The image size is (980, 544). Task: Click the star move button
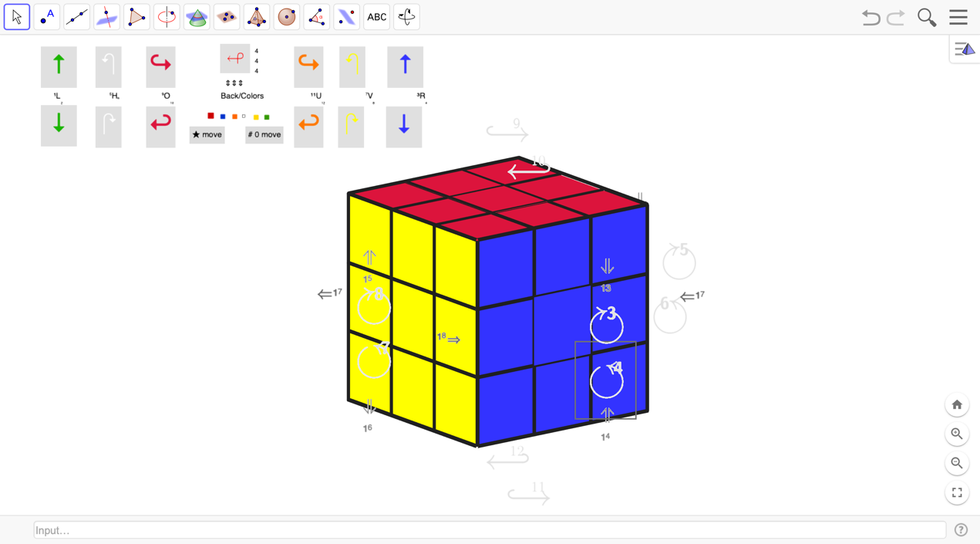click(207, 135)
